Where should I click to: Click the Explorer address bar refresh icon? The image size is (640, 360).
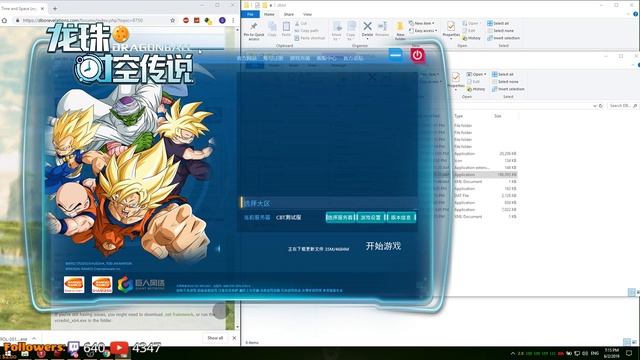tap(601, 106)
